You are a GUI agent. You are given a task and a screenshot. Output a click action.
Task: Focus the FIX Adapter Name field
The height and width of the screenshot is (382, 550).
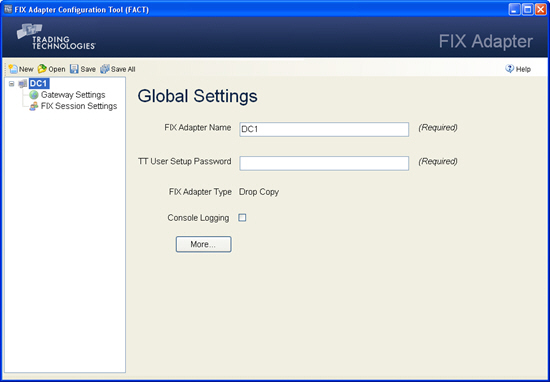(x=324, y=129)
